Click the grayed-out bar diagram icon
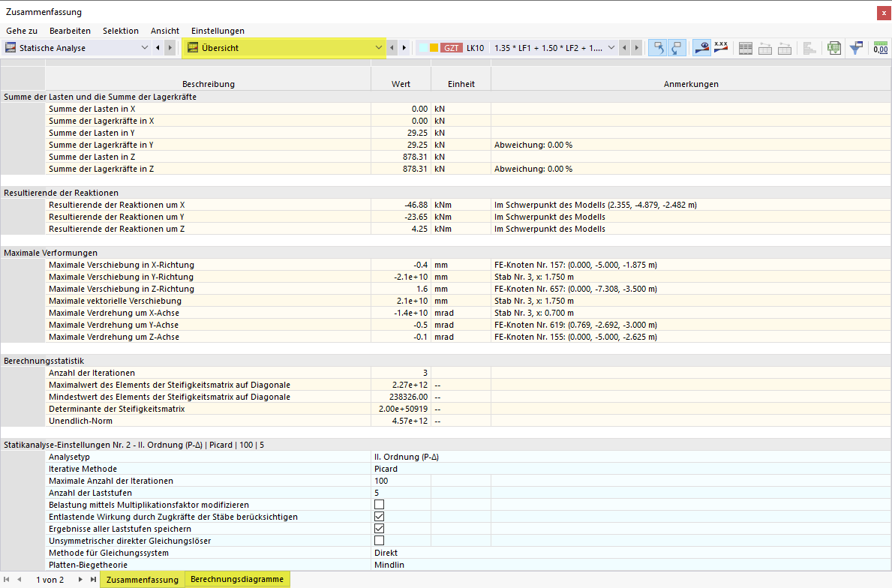The image size is (892, 588). tap(809, 48)
